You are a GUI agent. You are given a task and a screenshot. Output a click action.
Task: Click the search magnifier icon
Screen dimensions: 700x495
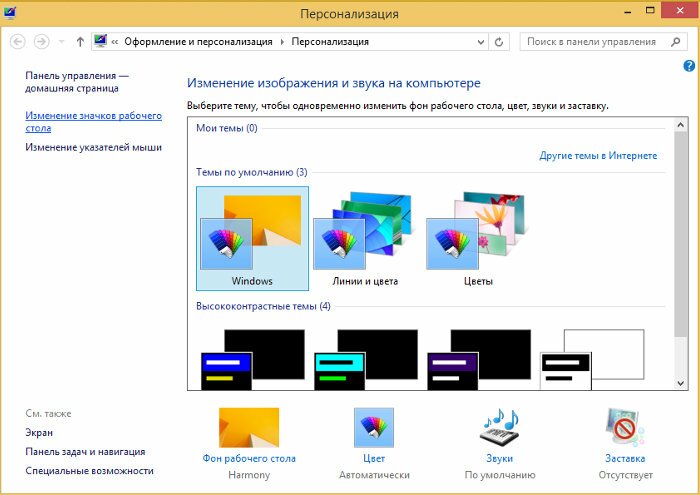point(675,42)
